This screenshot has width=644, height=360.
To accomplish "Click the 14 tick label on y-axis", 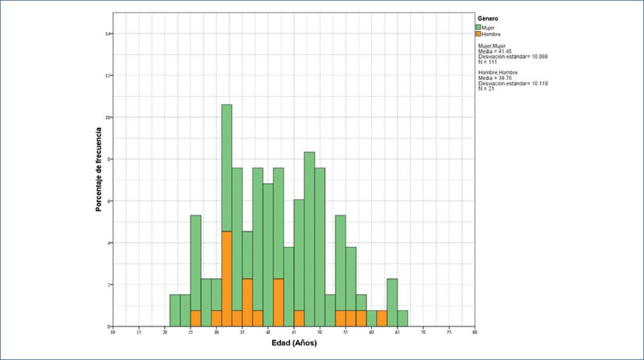I will (108, 34).
